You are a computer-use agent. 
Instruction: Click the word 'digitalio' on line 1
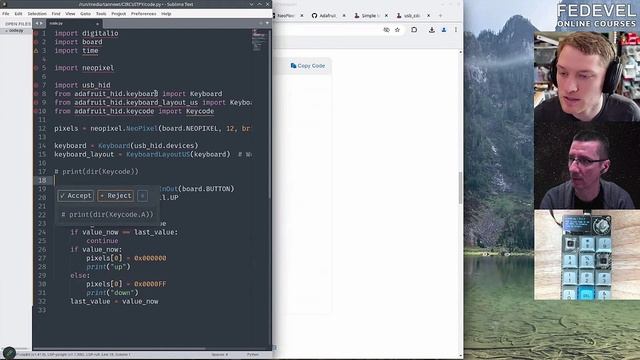[x=100, y=33]
